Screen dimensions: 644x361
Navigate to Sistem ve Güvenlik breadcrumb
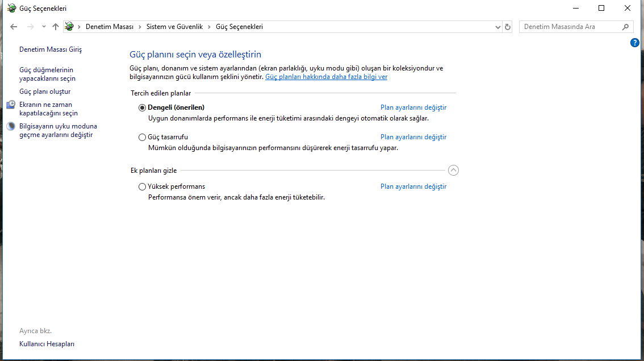[x=174, y=27]
